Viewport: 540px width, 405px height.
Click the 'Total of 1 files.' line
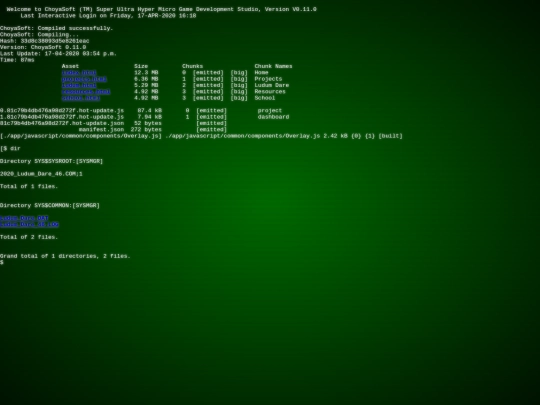tap(29, 186)
